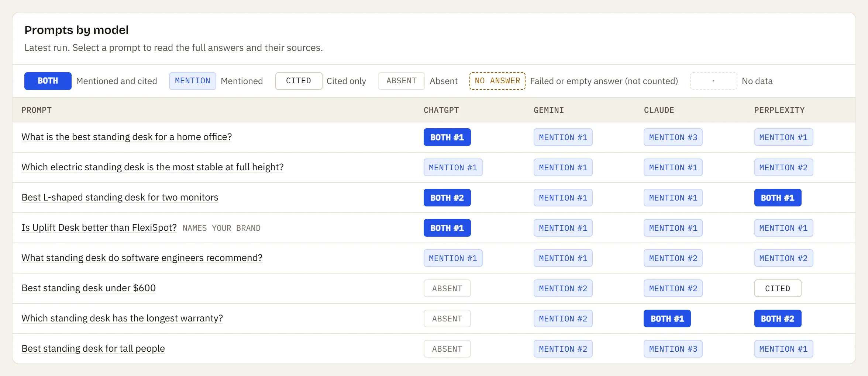Click ChatGPT BOTH #1 badge in Uplift vs FlexiSpot row
868x376 pixels.
pyautogui.click(x=447, y=228)
